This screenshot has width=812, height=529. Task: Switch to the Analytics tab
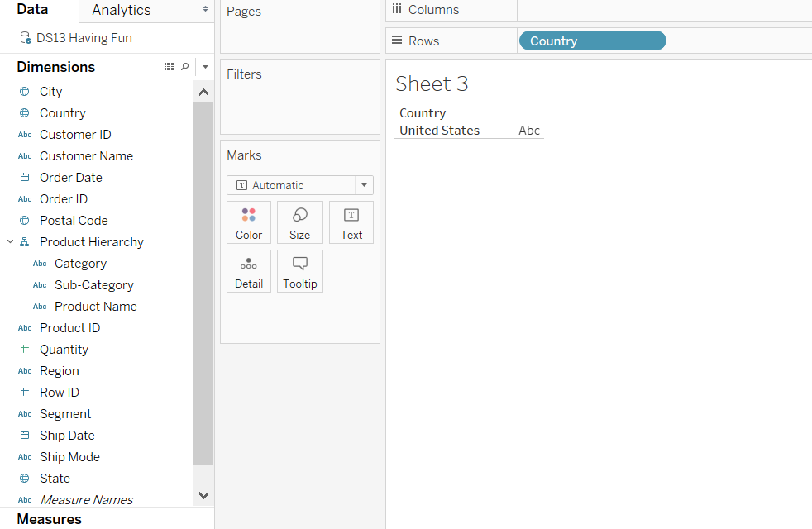(122, 11)
